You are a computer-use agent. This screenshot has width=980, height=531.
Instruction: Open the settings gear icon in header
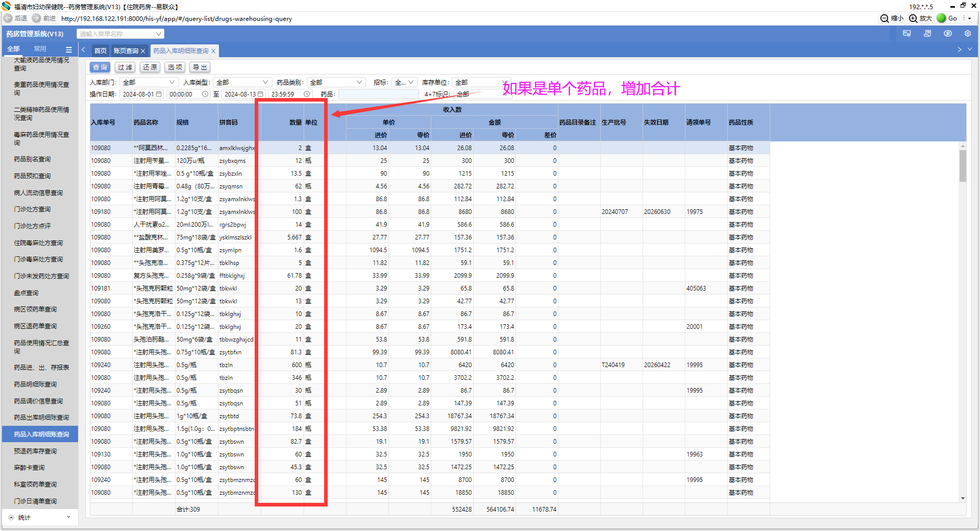click(967, 34)
